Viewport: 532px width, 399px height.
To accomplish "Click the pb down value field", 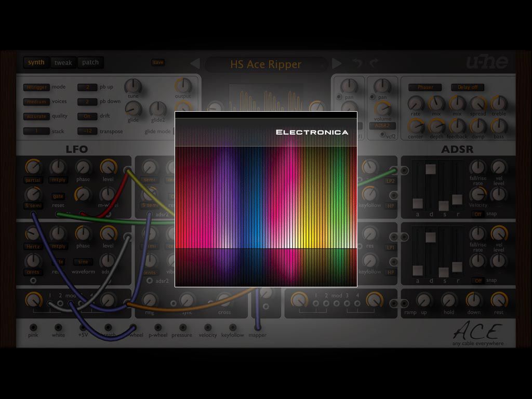I will [87, 102].
